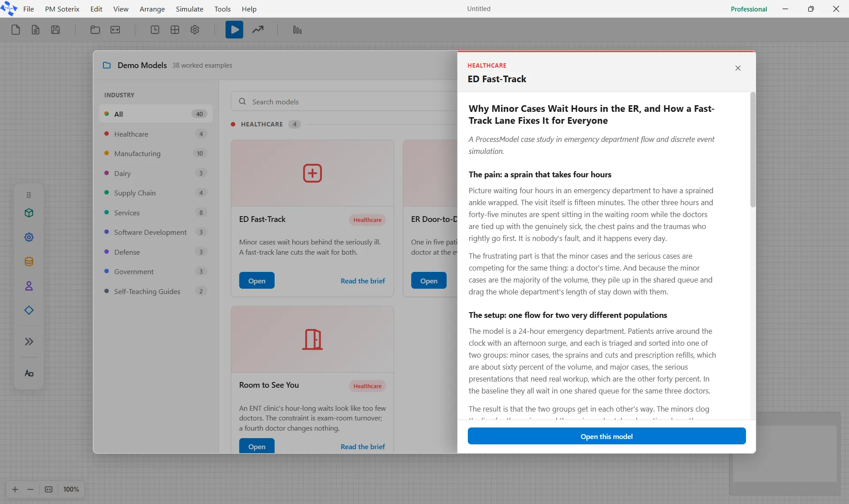Click the Search models field
This screenshot has height=504, width=849.
[x=344, y=102]
